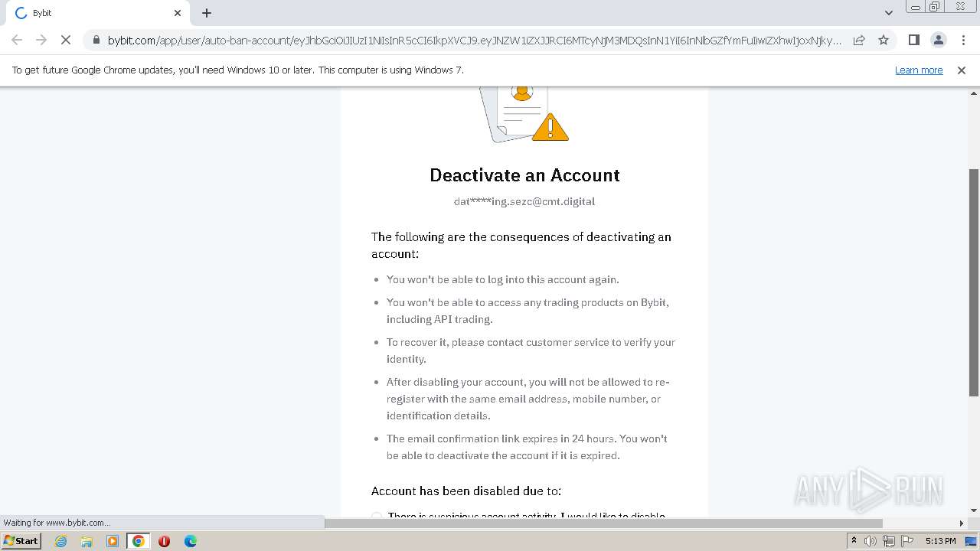Click the padlock site info icon
Image resolution: width=980 pixels, height=551 pixels.
[x=96, y=40]
